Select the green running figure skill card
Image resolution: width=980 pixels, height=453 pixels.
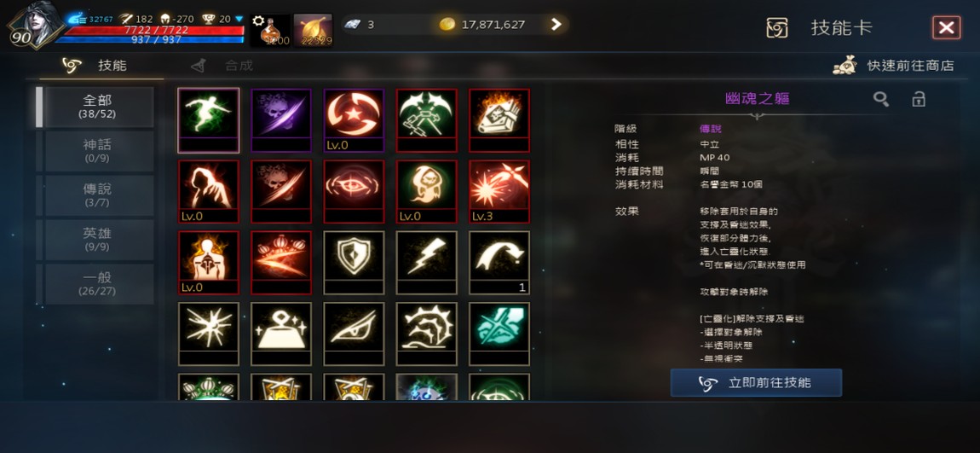208,120
